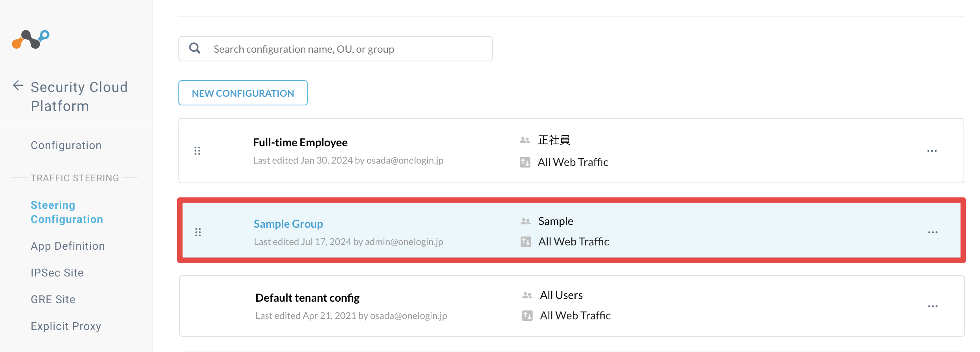This screenshot has height=352, width=980.
Task: Navigate to Explicit Proxy in the sidebar
Action: tap(66, 326)
